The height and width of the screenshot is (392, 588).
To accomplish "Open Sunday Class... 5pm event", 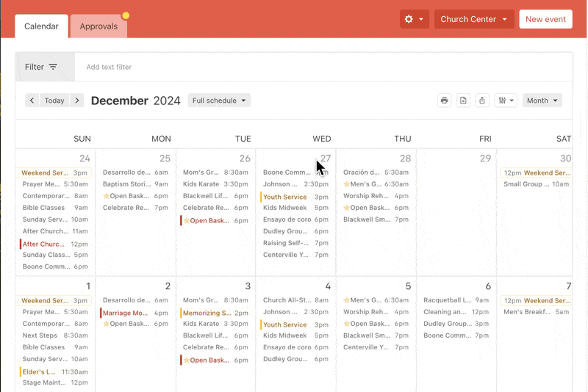I will tap(55, 255).
